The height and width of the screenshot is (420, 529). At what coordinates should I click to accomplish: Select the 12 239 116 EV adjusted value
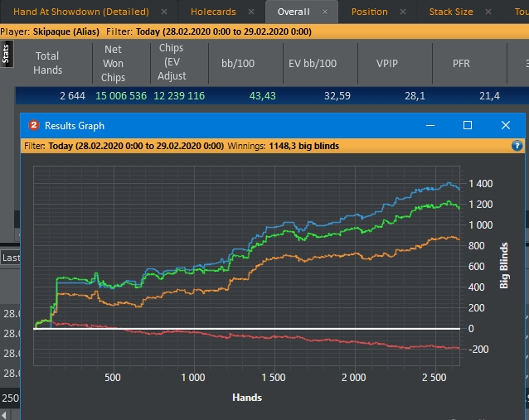(x=179, y=96)
